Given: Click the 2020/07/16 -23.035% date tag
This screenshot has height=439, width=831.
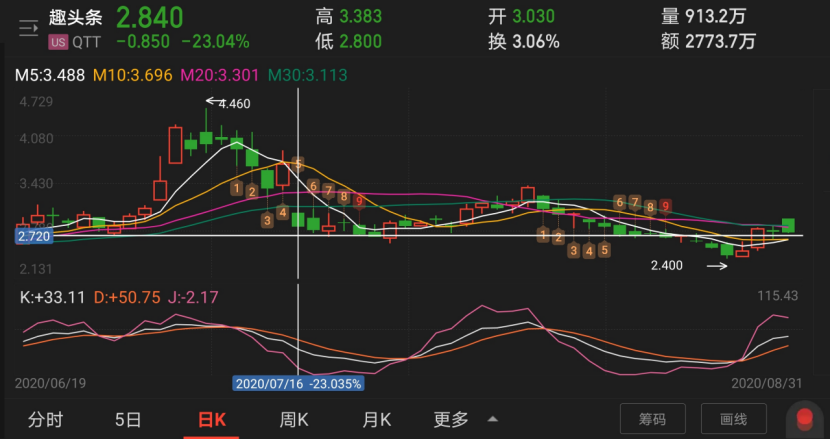Looking at the screenshot, I should point(298,383).
